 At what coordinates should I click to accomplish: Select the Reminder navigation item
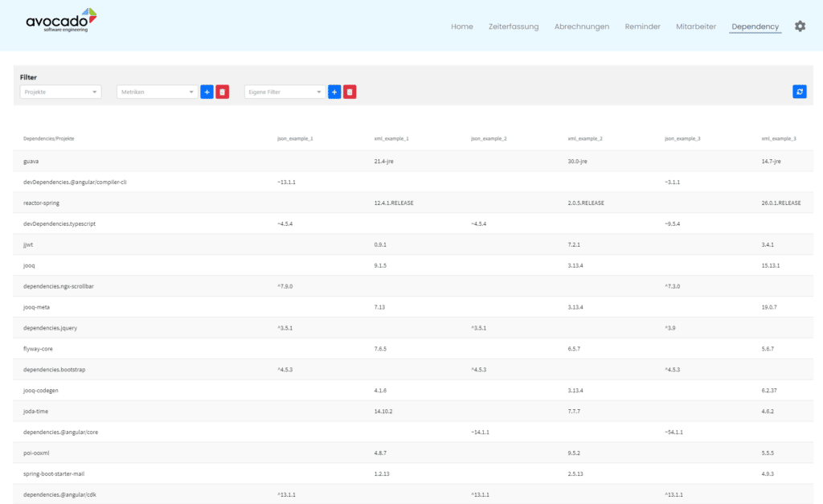(642, 26)
